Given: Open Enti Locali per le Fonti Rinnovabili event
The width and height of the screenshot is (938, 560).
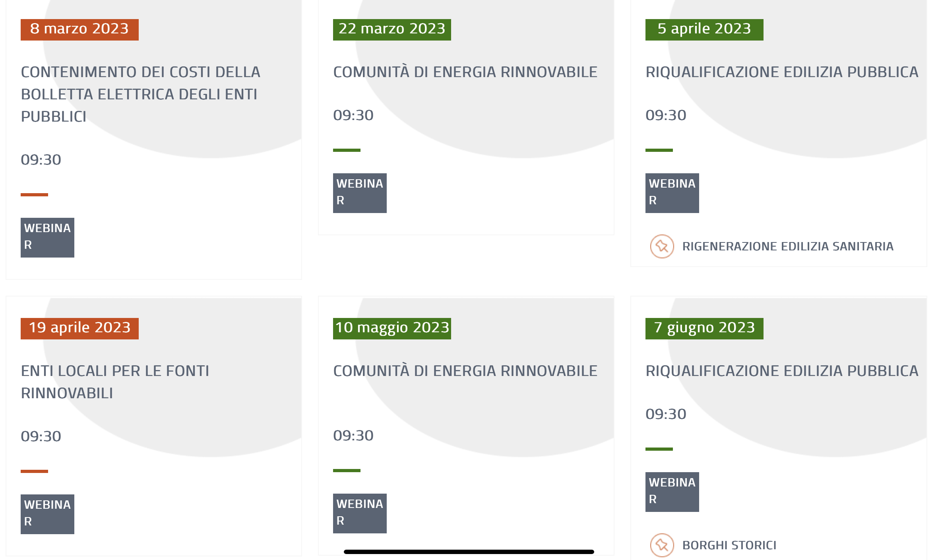Looking at the screenshot, I should click(115, 382).
